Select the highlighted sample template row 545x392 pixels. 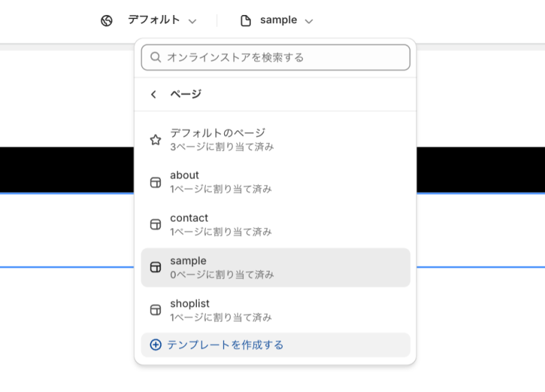275,267
